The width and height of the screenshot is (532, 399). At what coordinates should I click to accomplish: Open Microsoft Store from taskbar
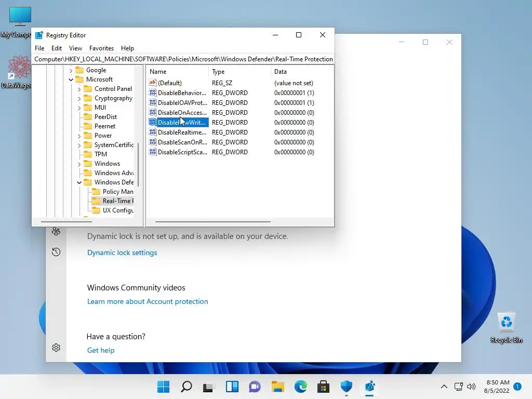point(323,387)
